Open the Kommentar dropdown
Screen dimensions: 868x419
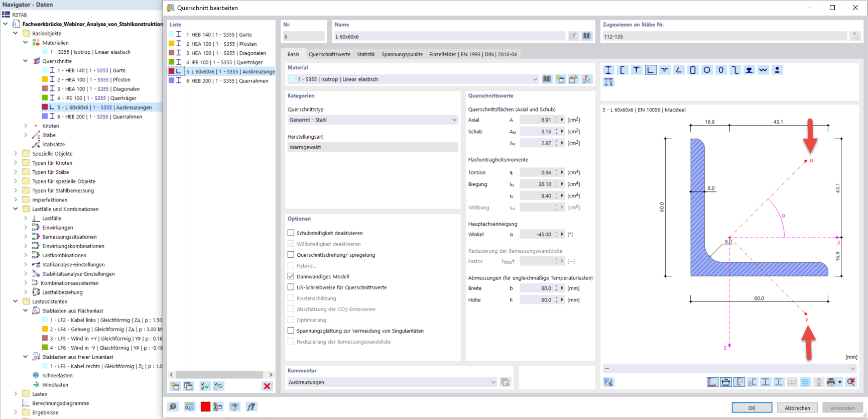coord(393,382)
